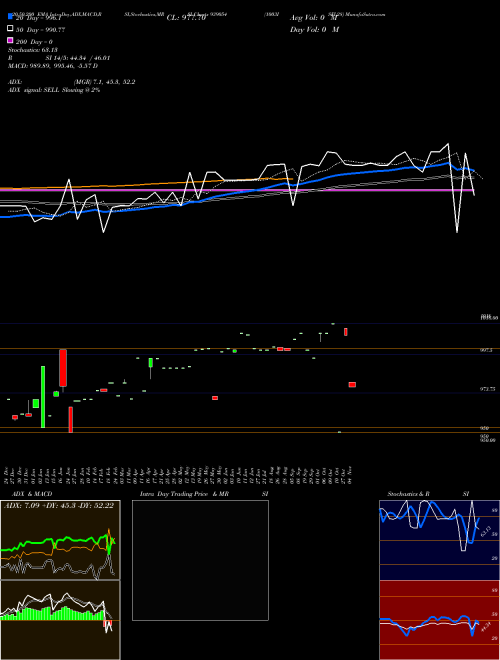Click the 'MACD: 989.89, 995.46, -5.57 D' line
The height and width of the screenshot is (660, 500).
point(53,66)
